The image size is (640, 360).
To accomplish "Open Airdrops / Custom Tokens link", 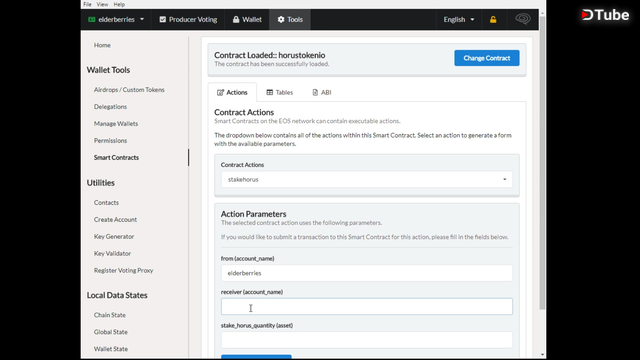I will [129, 90].
